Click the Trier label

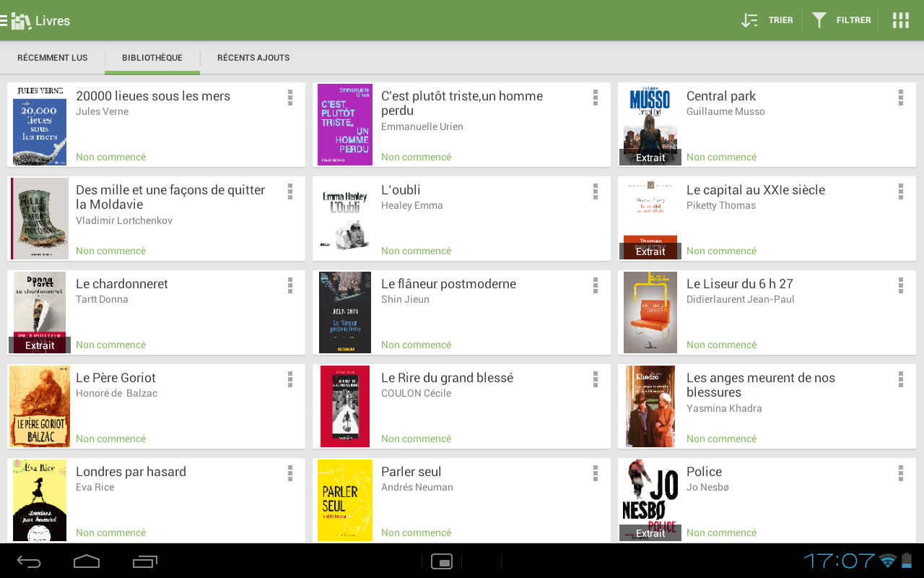point(781,20)
